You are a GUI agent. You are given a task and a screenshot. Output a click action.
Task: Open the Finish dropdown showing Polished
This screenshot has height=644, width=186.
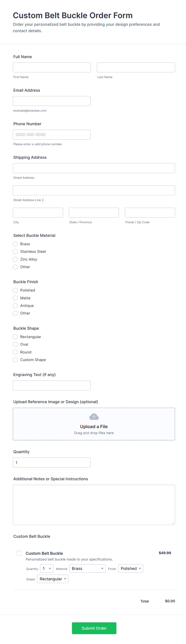tap(130, 569)
